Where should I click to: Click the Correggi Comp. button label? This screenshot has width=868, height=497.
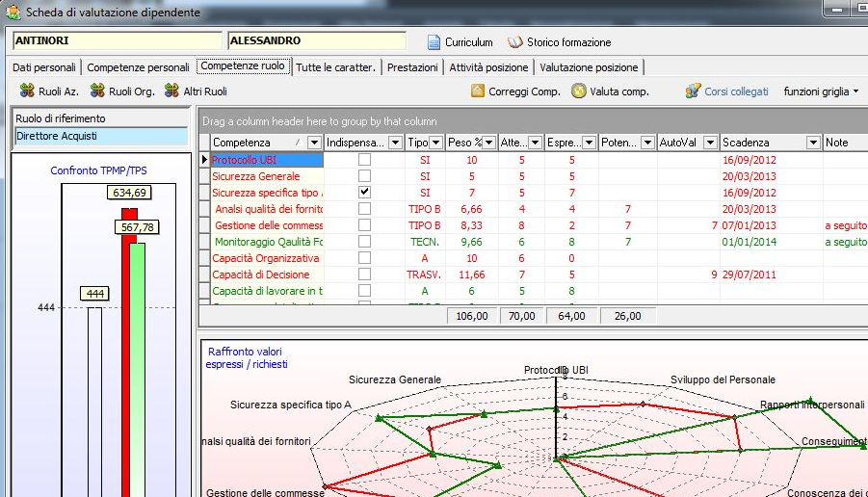[524, 92]
